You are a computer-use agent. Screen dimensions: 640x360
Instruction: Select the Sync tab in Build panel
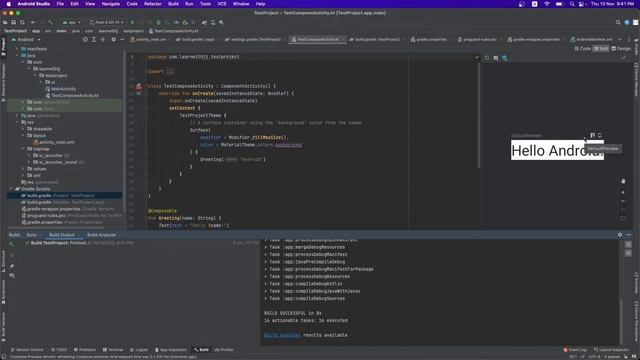tap(31, 235)
